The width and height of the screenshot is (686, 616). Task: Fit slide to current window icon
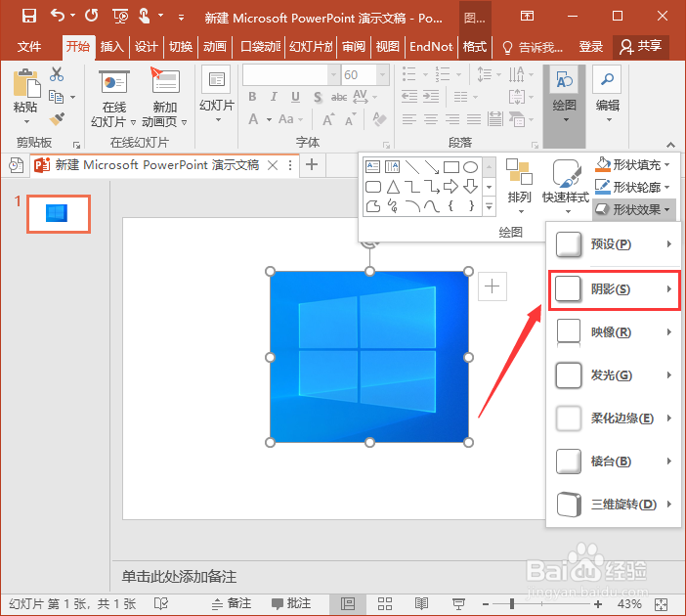[661, 604]
